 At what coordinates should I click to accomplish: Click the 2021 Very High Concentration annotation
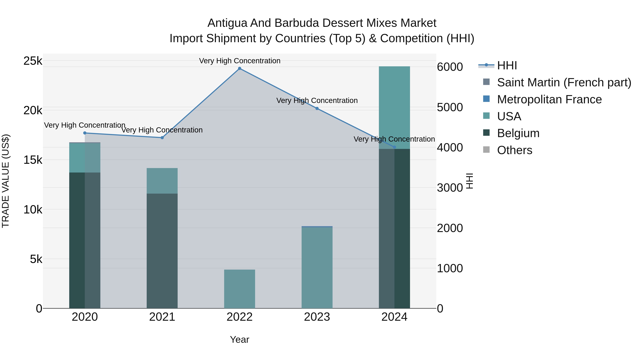(162, 130)
